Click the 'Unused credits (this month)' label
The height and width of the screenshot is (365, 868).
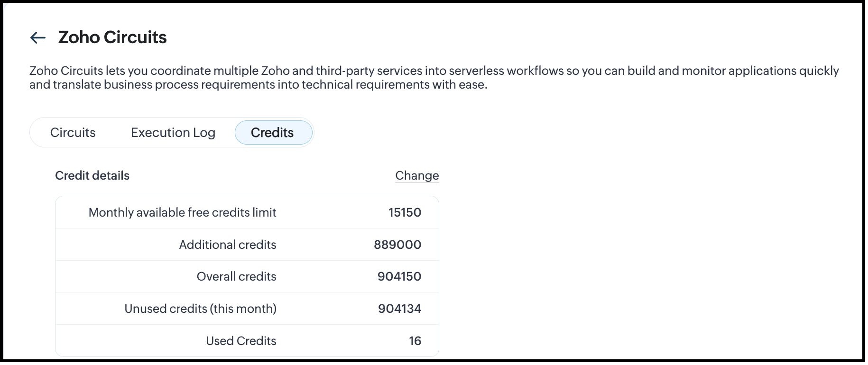pos(200,309)
